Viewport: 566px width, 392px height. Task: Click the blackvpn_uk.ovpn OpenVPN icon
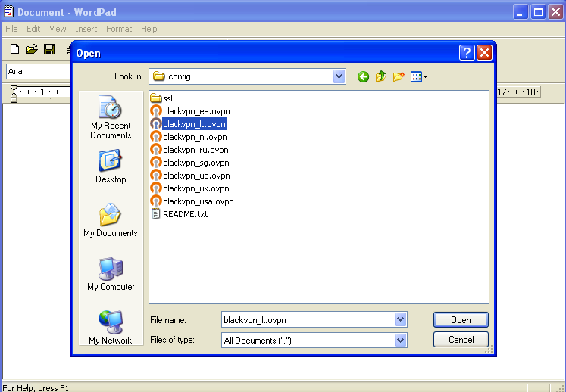[x=155, y=188]
